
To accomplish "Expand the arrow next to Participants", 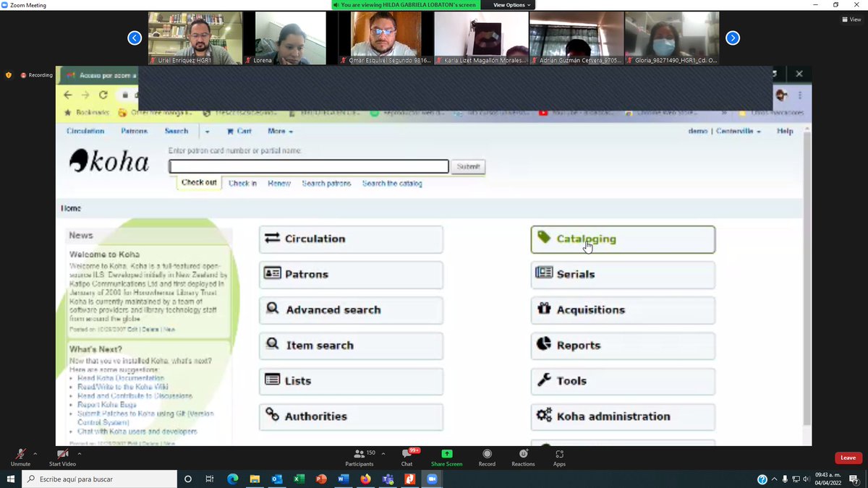I will [384, 453].
